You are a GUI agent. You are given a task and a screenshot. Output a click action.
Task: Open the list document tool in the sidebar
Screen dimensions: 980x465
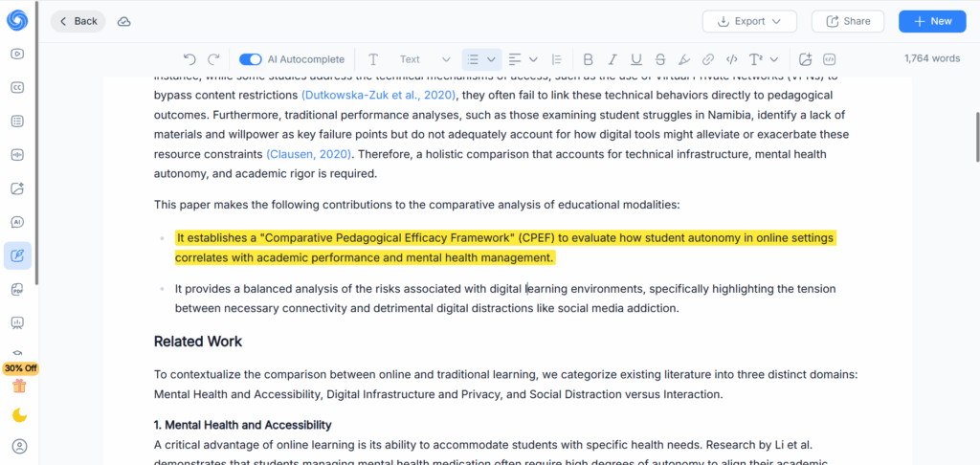click(x=17, y=122)
